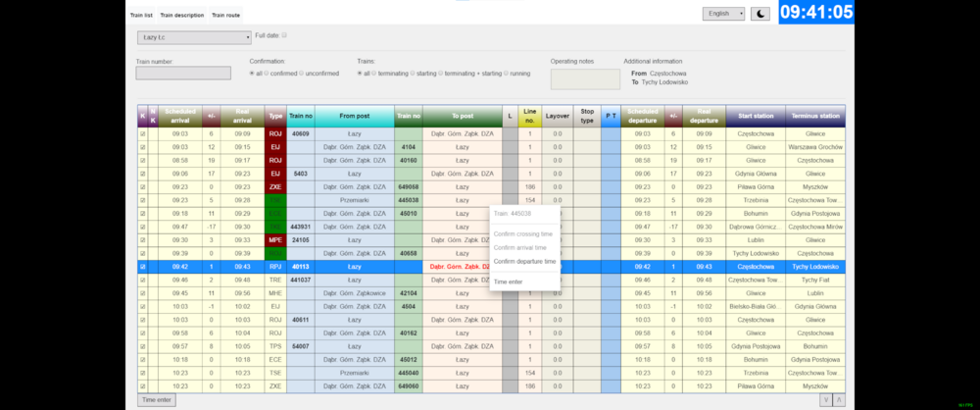This screenshot has height=410, width=980.
Task: Click the up arrow scroll button
Action: tap(838, 400)
